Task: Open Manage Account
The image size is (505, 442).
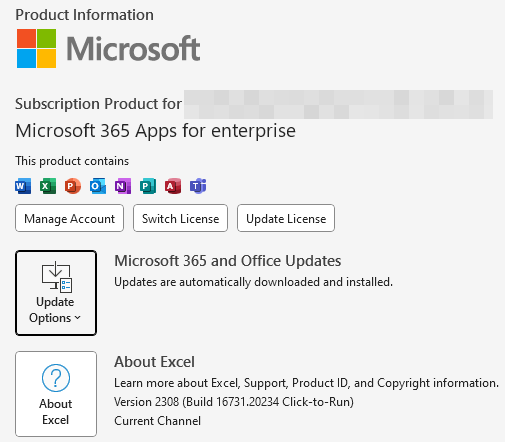Action: (69, 218)
